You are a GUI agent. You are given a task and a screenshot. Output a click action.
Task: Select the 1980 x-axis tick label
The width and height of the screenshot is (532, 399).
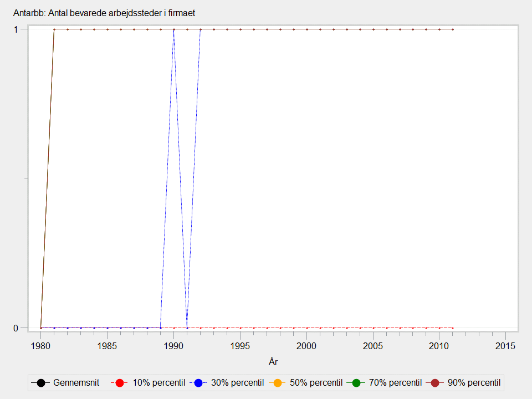[41, 346]
